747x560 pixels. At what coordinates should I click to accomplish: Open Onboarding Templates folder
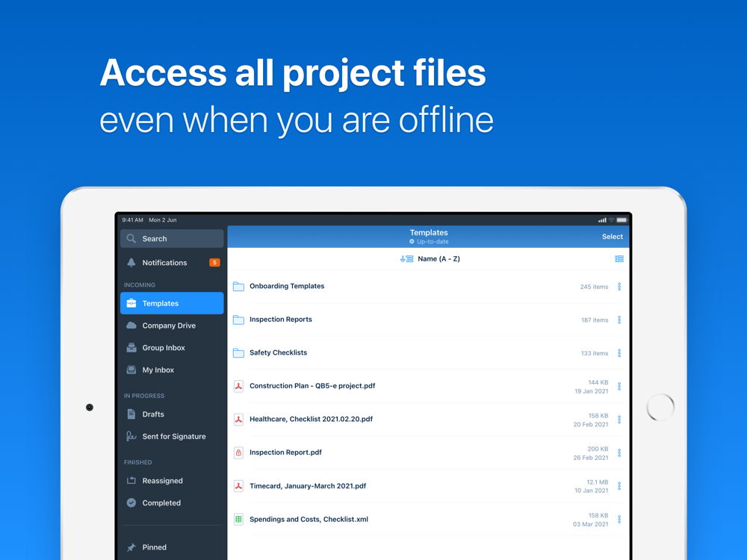pyautogui.click(x=428, y=286)
